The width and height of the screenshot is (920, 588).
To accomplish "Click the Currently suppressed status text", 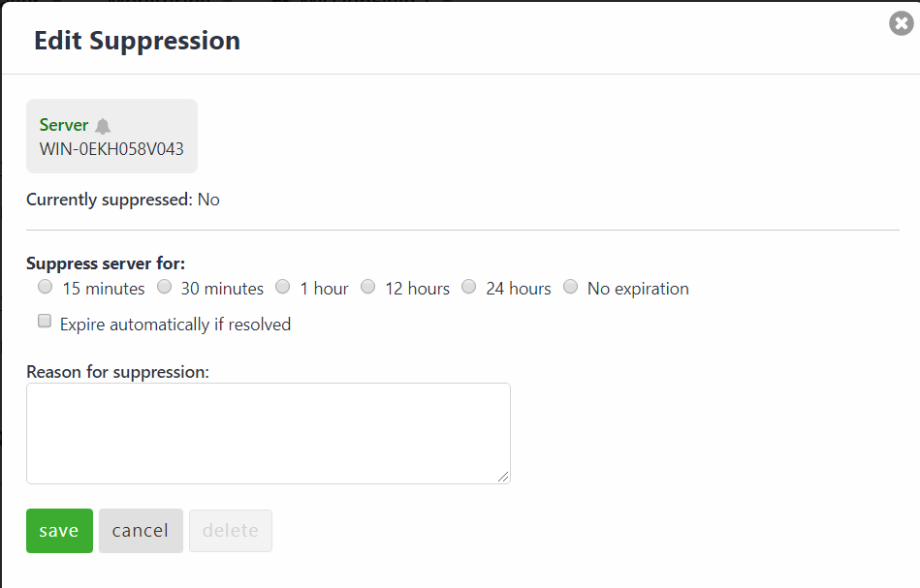I will pos(122,200).
